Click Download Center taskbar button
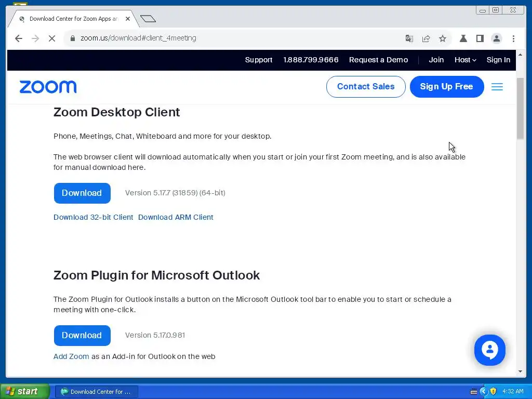This screenshot has height=399, width=532. [96, 392]
